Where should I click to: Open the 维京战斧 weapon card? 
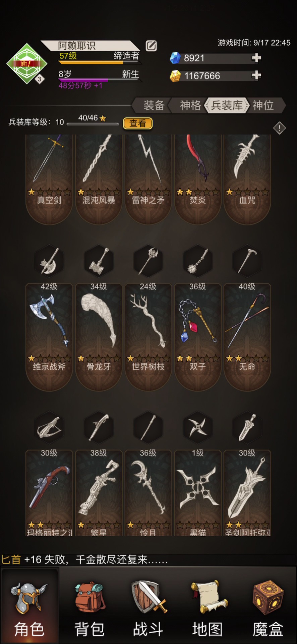tap(49, 337)
